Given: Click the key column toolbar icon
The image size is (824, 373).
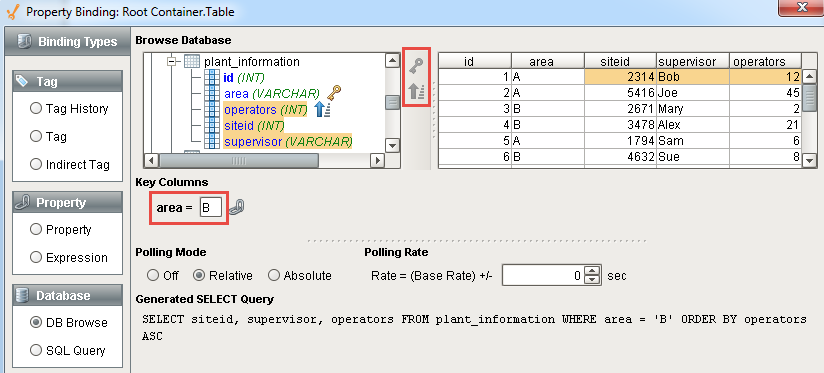Looking at the screenshot, I should click(416, 66).
